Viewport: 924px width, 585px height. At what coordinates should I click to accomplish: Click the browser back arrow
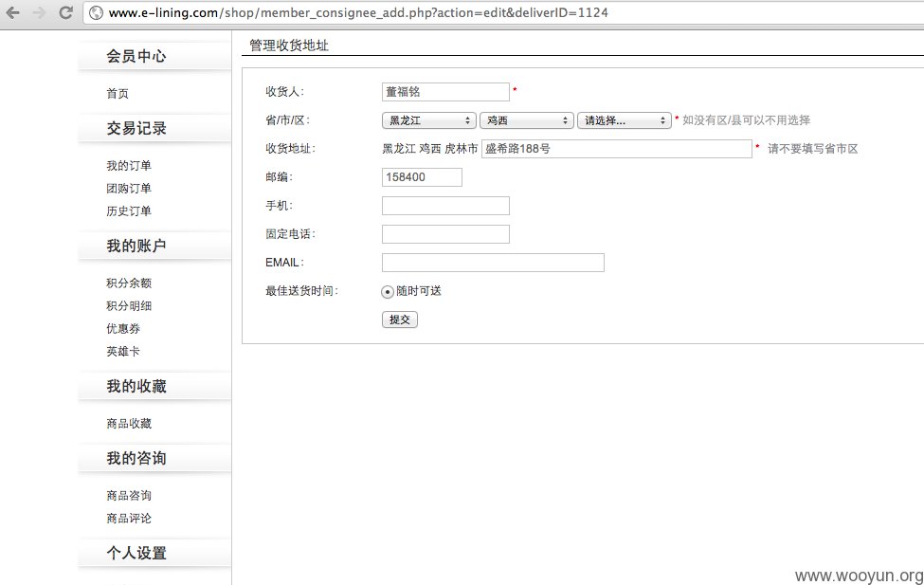(x=13, y=12)
